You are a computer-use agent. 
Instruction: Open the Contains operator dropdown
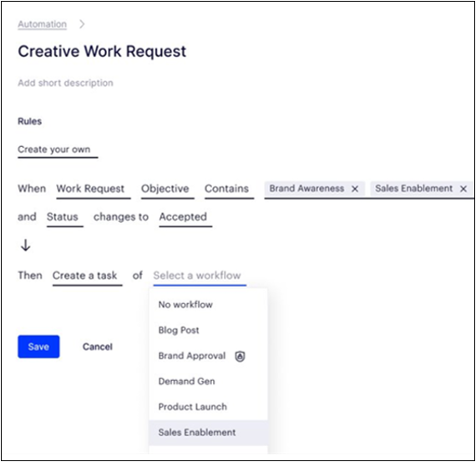pos(229,190)
